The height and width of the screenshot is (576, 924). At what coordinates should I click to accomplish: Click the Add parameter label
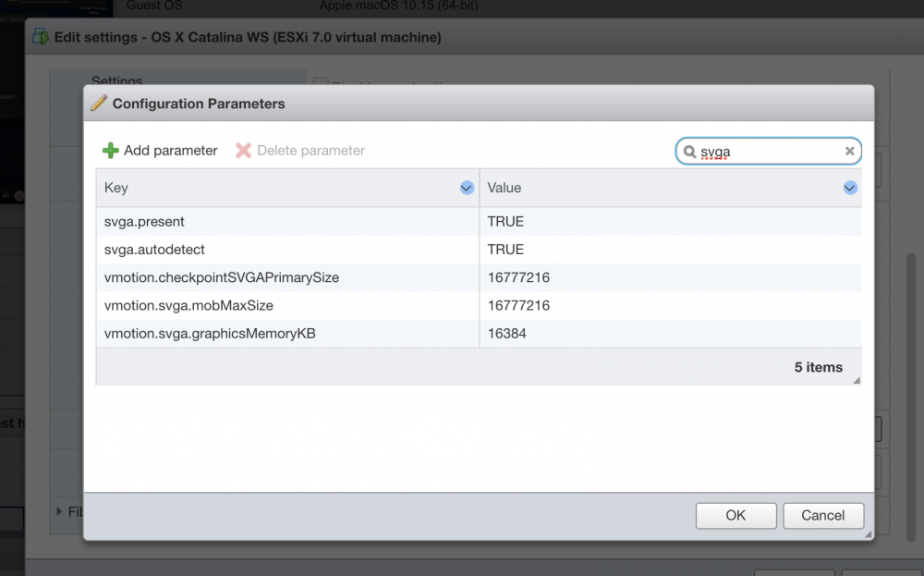[170, 151]
